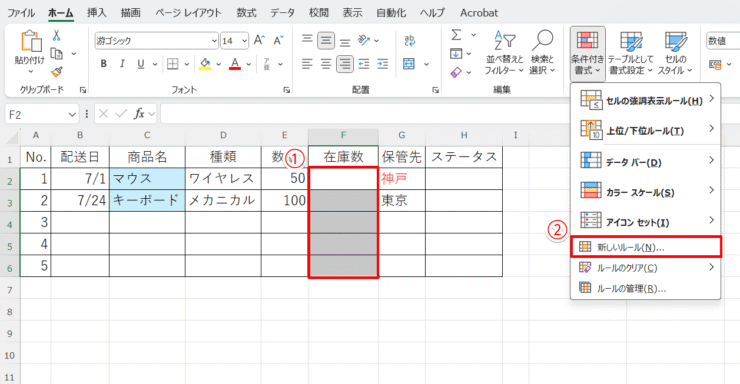Choose ルールの管理 menu item

646,288
